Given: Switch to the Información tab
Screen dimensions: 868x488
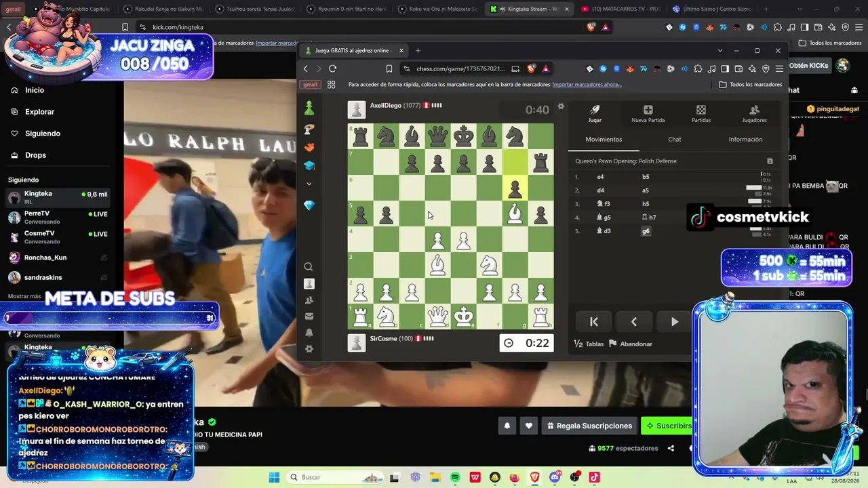Looking at the screenshot, I should (745, 140).
